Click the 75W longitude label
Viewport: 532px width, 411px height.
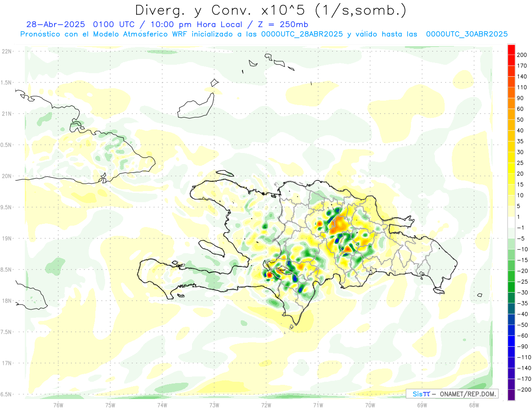[110, 405]
